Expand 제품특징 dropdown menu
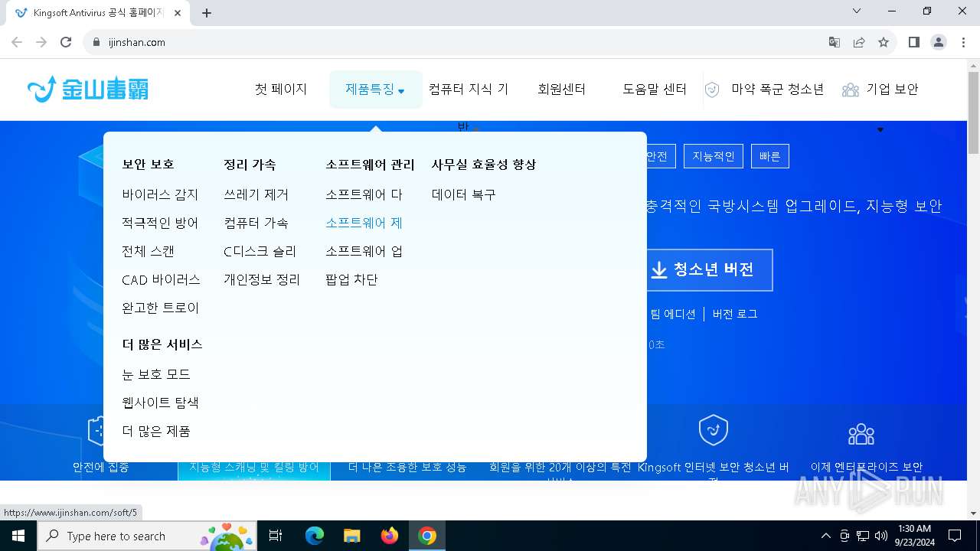This screenshot has width=980, height=551. coord(375,90)
